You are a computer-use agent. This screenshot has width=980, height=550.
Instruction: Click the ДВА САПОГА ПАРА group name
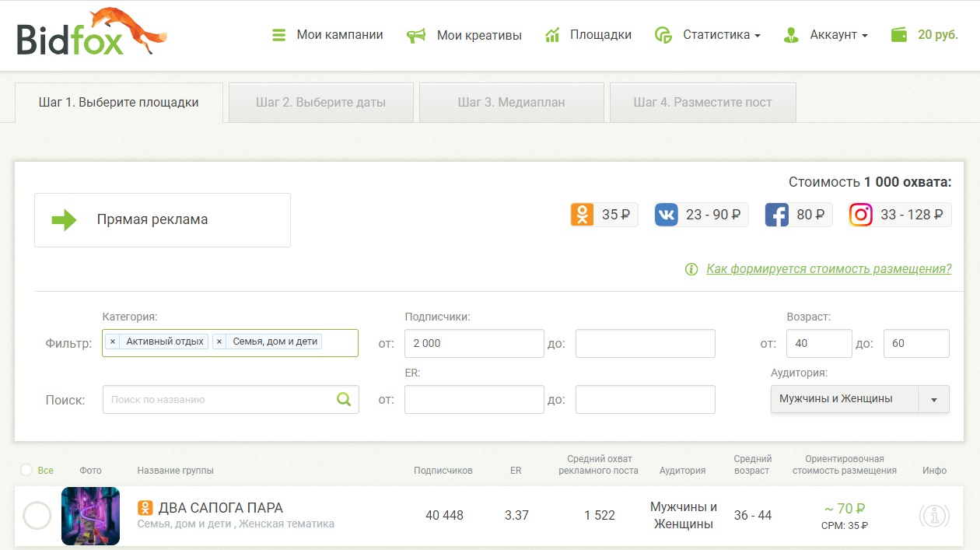click(221, 508)
